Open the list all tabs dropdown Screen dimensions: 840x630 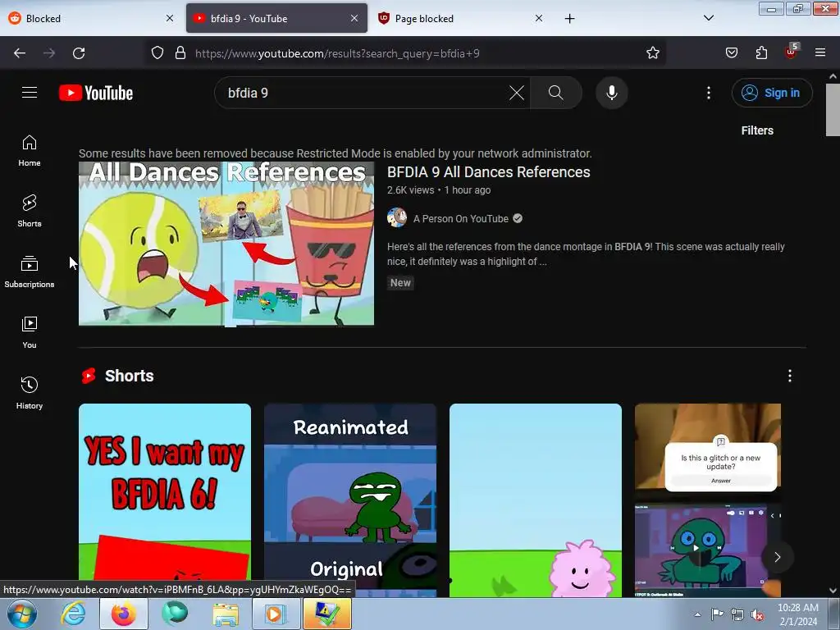coord(708,18)
